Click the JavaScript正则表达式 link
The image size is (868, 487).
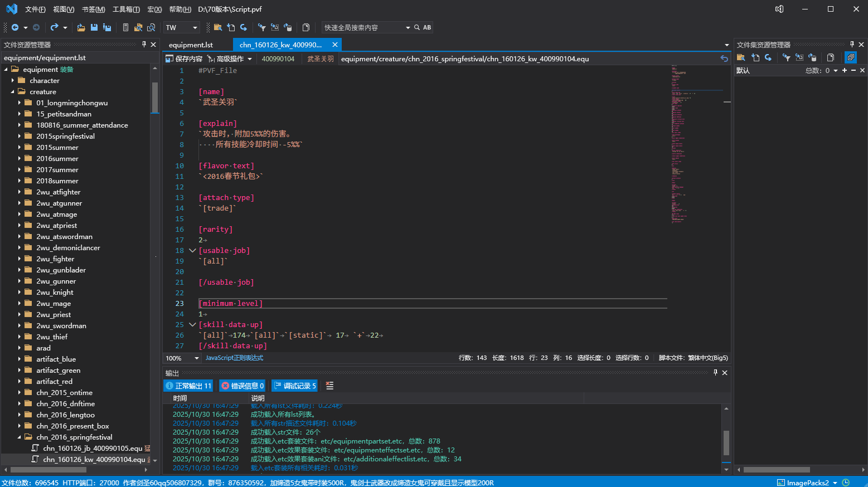click(234, 358)
